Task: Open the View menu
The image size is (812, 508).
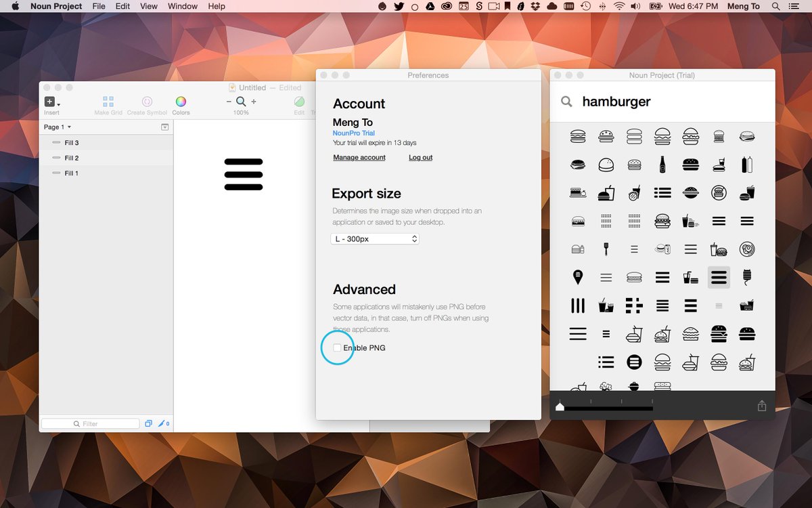Action: pos(149,6)
